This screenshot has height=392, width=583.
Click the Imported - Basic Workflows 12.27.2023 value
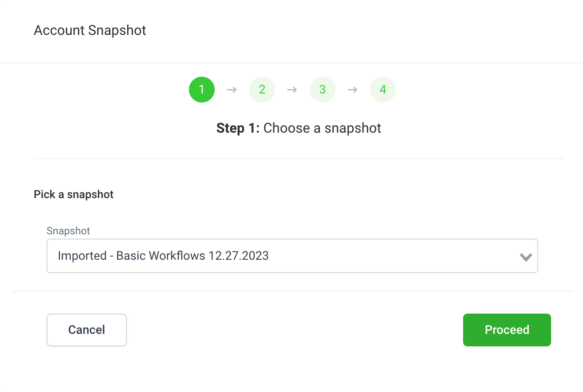click(163, 256)
